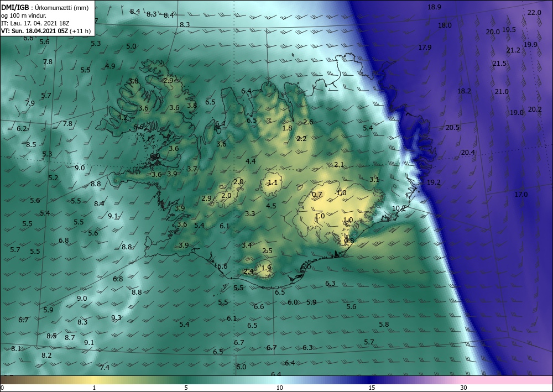
Task: Click the map value '21.0'
Action: click(x=502, y=92)
